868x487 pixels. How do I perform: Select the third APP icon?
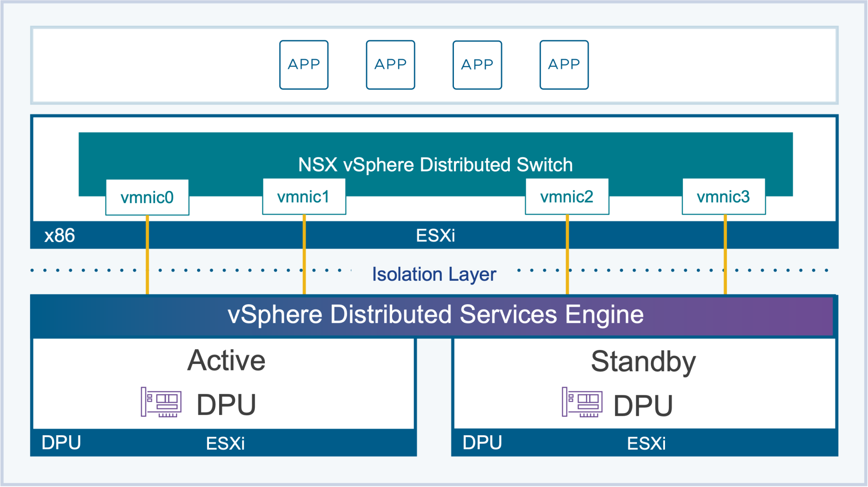tap(477, 64)
